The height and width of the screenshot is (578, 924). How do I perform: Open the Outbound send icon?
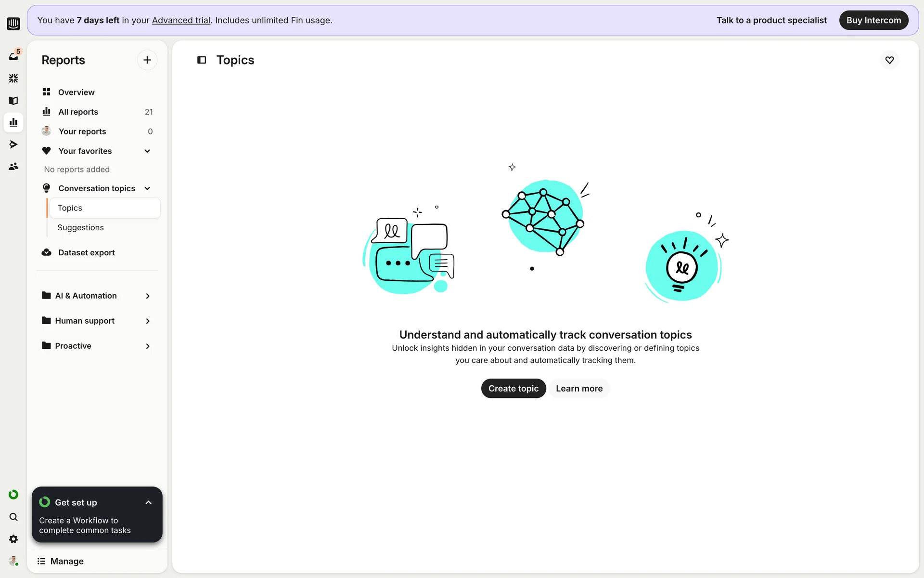click(x=13, y=144)
